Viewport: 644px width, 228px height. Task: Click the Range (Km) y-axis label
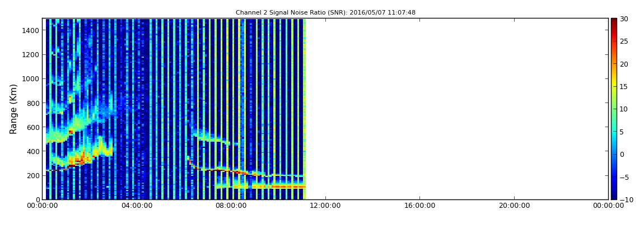(x=13, y=109)
